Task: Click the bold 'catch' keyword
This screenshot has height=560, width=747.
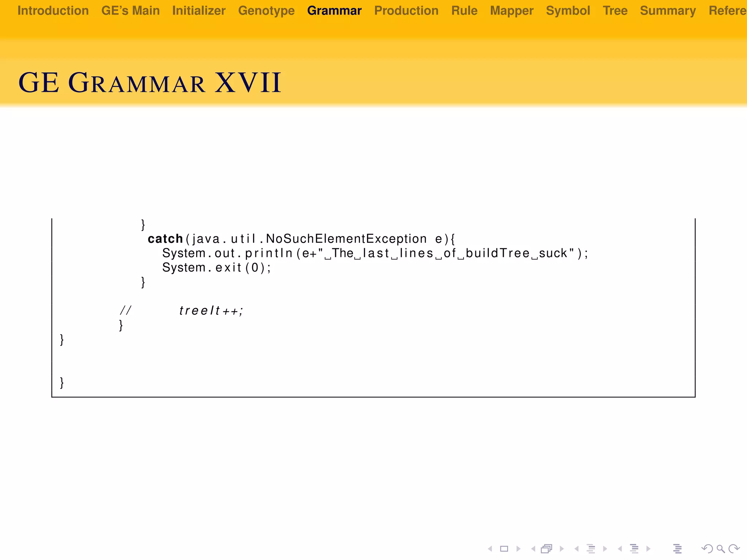Action: click(x=165, y=239)
